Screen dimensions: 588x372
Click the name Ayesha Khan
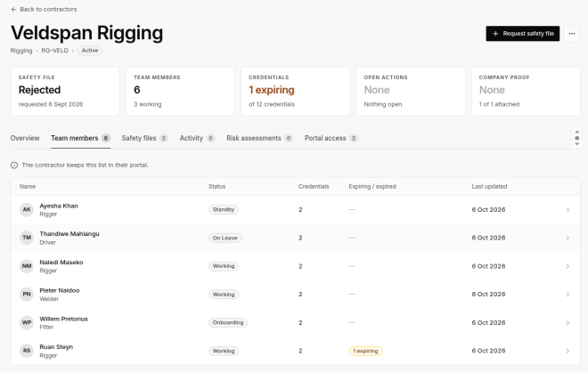(x=59, y=206)
